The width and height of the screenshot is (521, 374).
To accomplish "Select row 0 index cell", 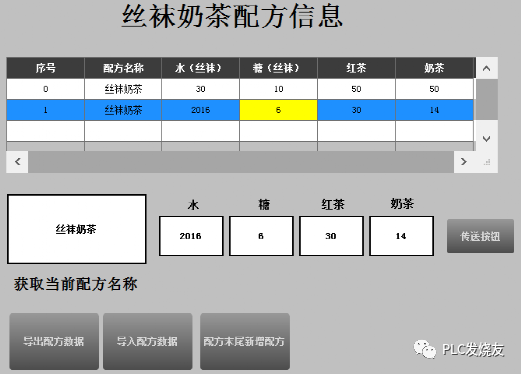I will coord(45,89).
